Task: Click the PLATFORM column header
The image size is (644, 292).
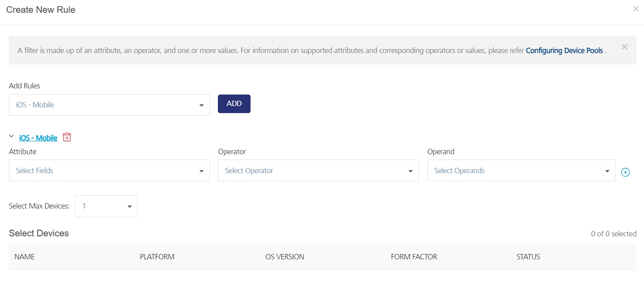Action: (x=157, y=257)
